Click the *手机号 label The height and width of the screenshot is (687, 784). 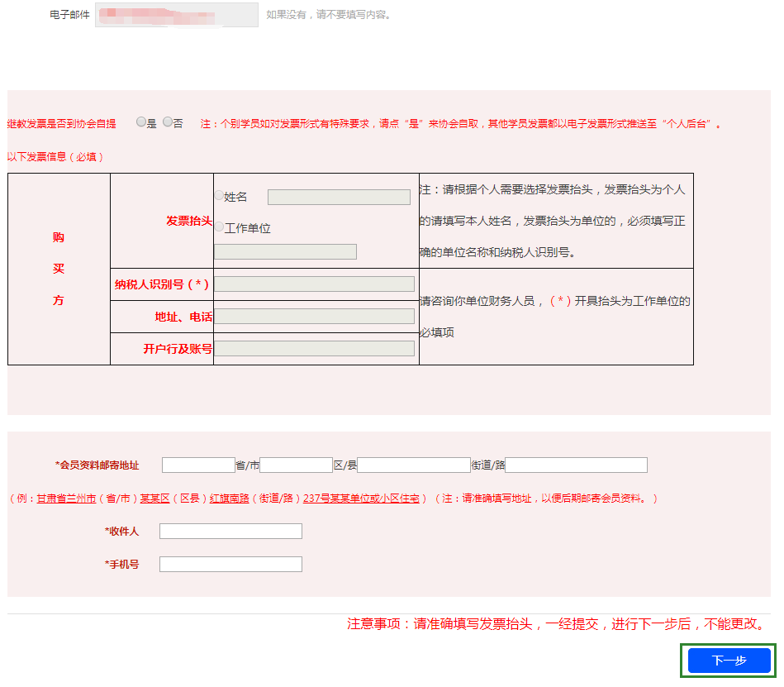(121, 565)
